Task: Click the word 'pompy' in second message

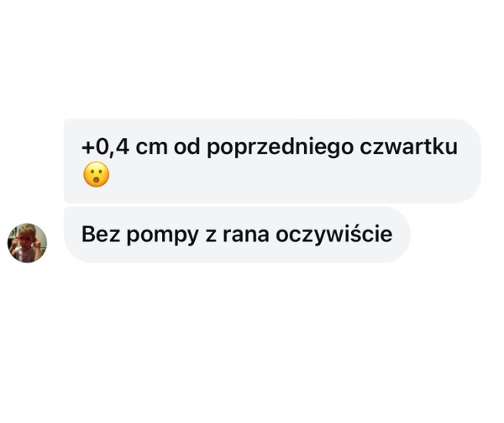Action: click(x=162, y=236)
